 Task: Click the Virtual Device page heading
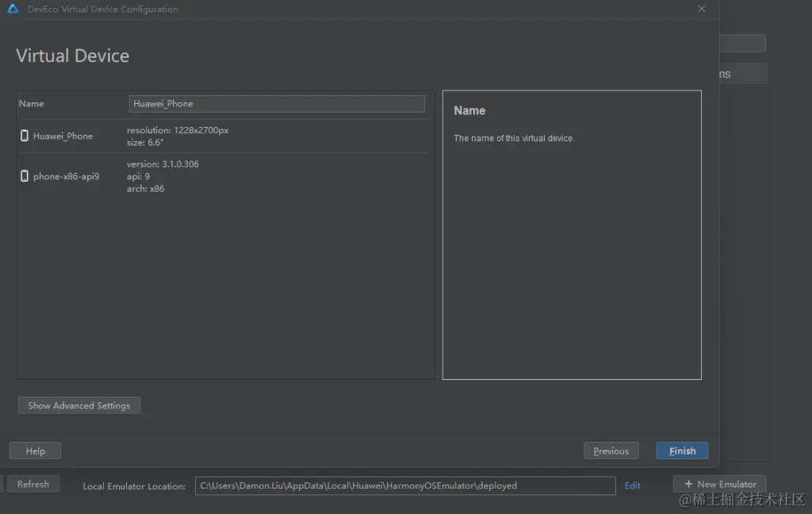pyautogui.click(x=72, y=56)
